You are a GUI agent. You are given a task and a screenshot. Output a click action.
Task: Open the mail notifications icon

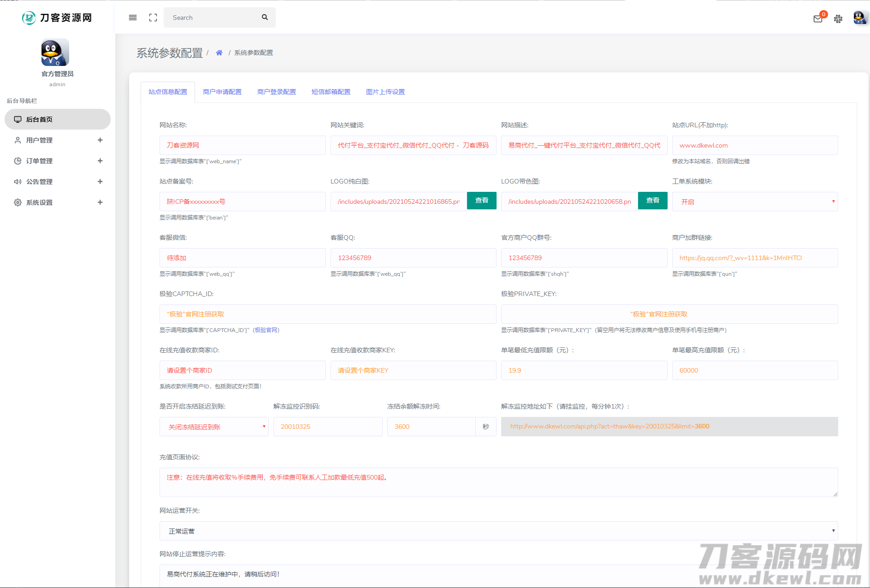pos(818,19)
